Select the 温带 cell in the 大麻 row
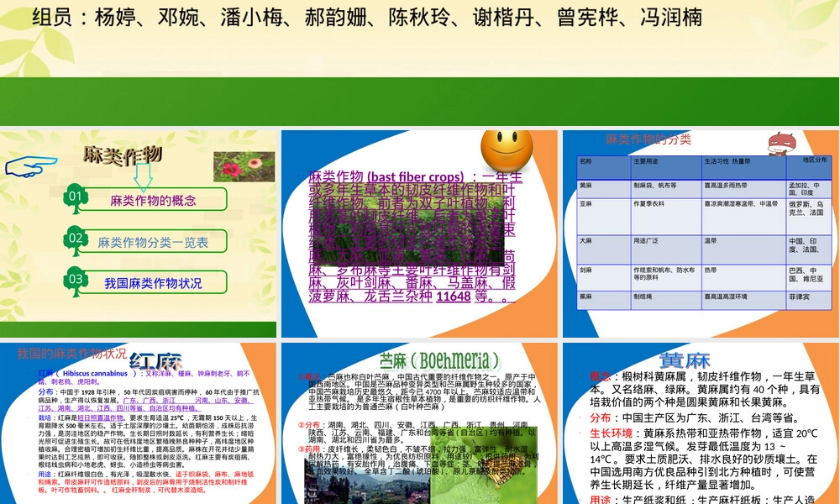 743,249
